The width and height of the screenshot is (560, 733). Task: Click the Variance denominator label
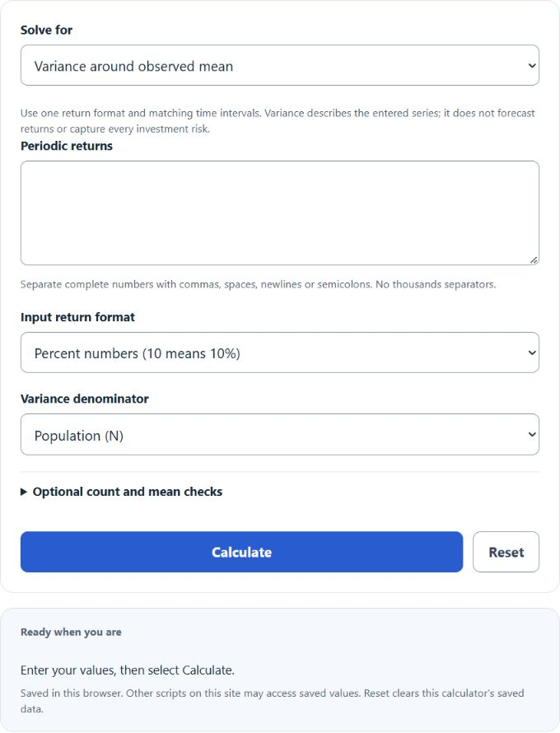(x=85, y=399)
